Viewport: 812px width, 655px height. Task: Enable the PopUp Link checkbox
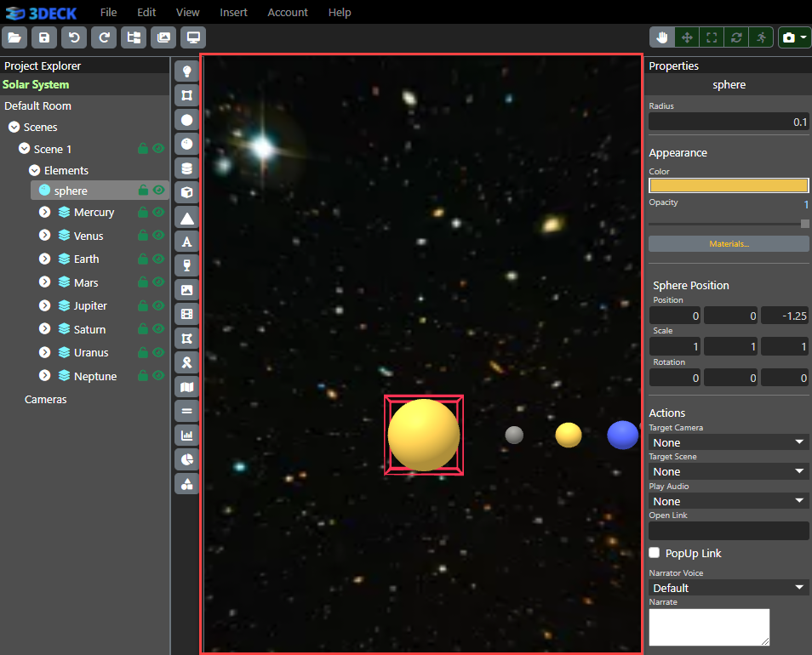[655, 553]
